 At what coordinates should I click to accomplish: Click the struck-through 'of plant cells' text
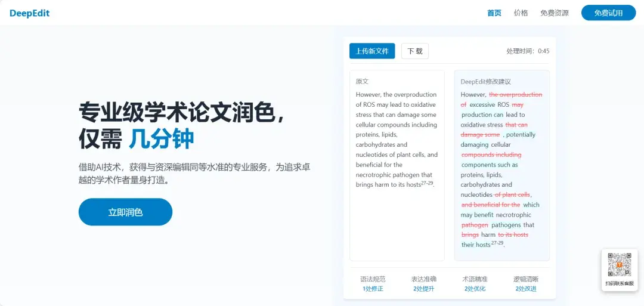point(512,194)
